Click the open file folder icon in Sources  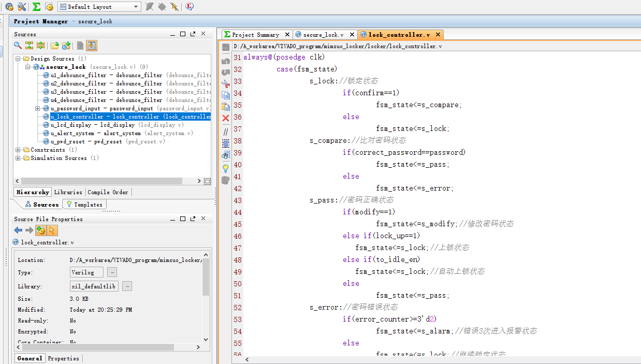[x=54, y=46]
